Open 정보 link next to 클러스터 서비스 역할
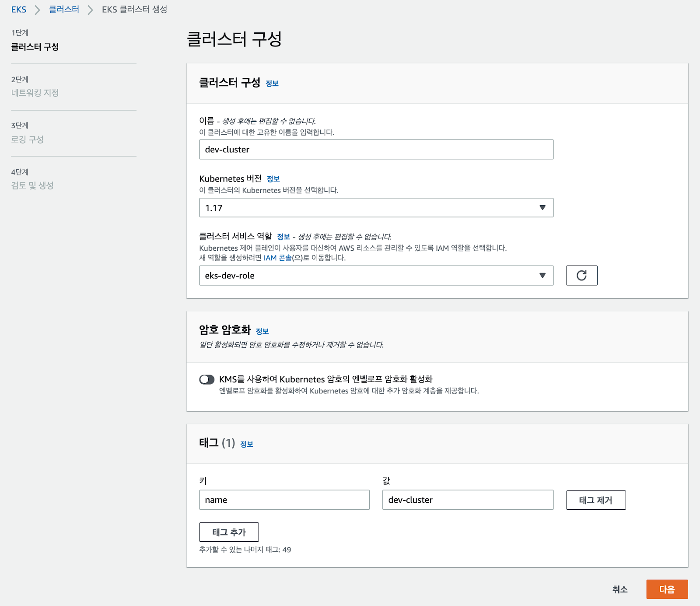This screenshot has width=700, height=606. (x=283, y=237)
